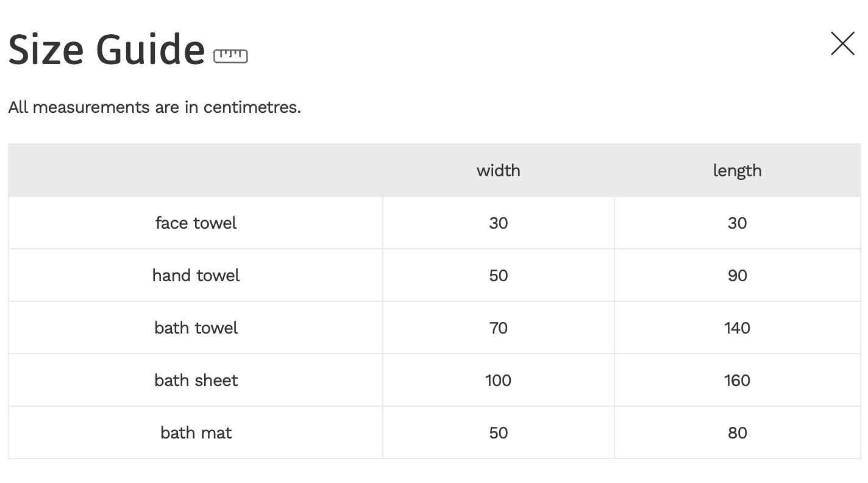Close the Size Guide dialog

pyautogui.click(x=842, y=44)
